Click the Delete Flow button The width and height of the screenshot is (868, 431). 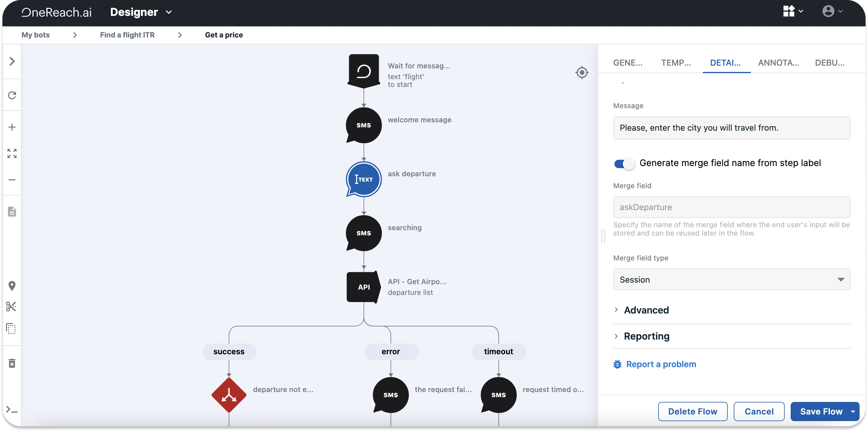692,412
